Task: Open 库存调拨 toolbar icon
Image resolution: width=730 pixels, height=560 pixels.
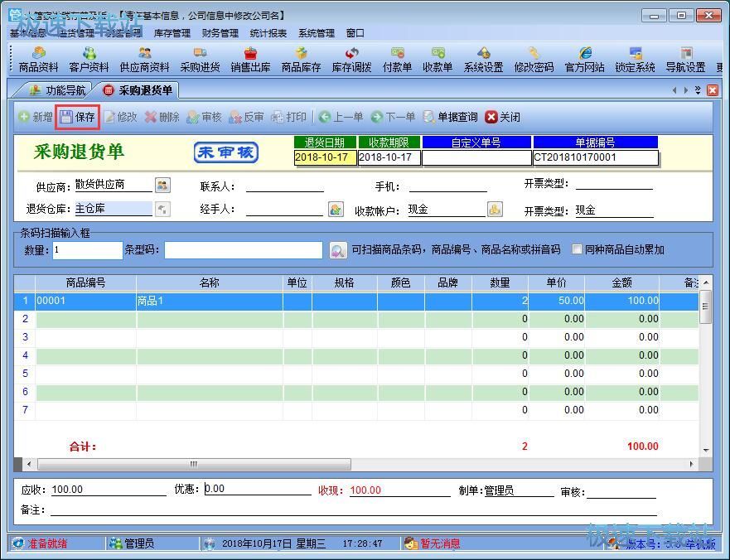Action: click(351, 60)
